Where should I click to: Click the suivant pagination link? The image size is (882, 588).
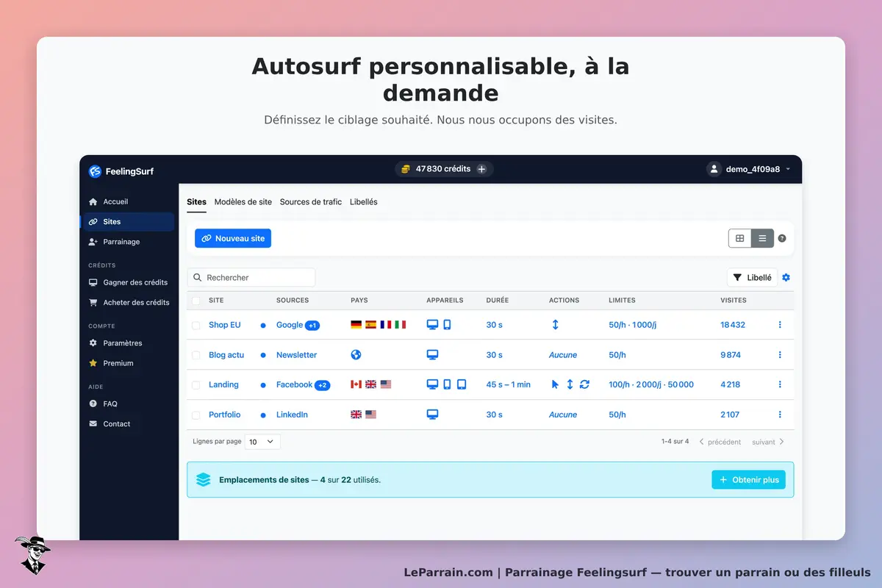(768, 442)
